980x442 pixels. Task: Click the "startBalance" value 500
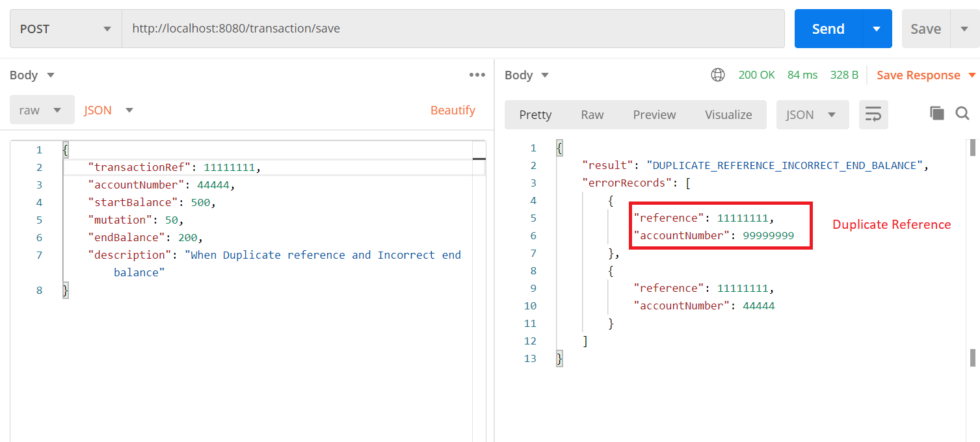pyautogui.click(x=200, y=202)
